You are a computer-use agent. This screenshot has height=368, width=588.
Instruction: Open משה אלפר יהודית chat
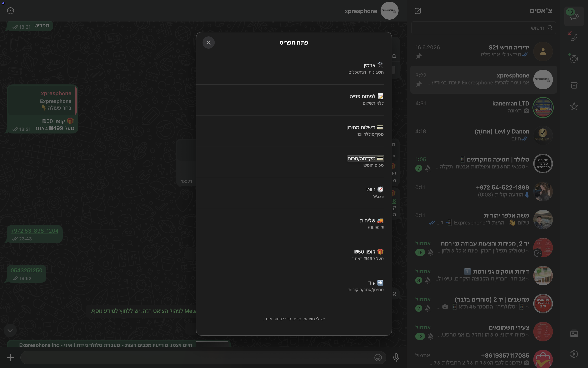[483, 219]
